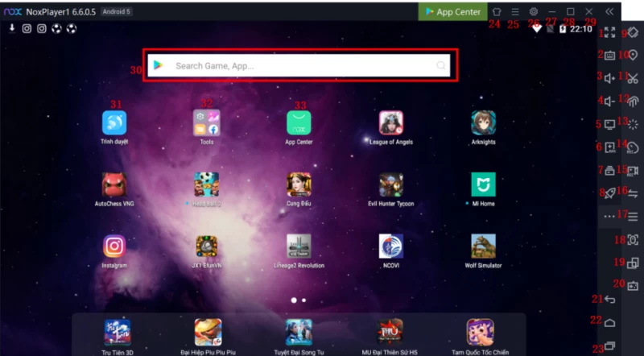644x356 pixels.
Task: Click the multi-finger touch gesture icon
Action: [x=633, y=101]
